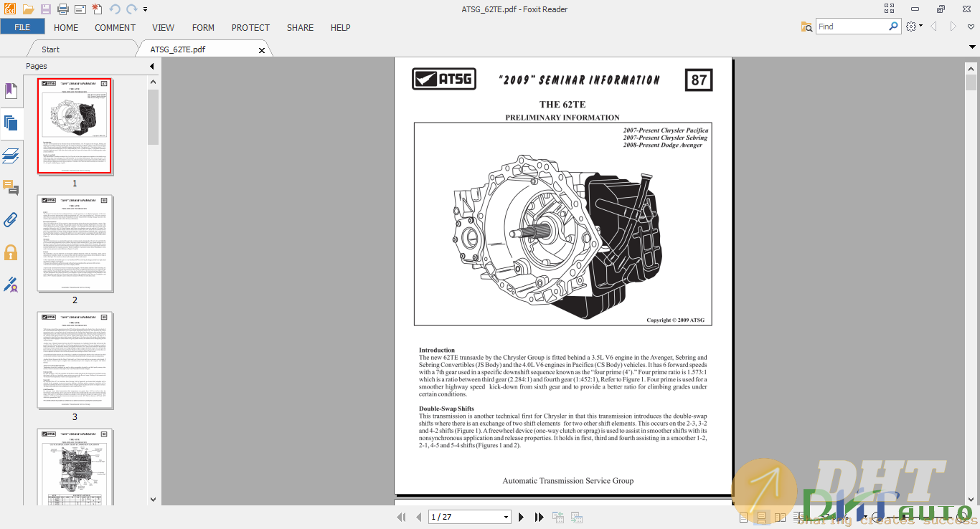
Task: Open a file with the folder icon
Action: (28, 9)
